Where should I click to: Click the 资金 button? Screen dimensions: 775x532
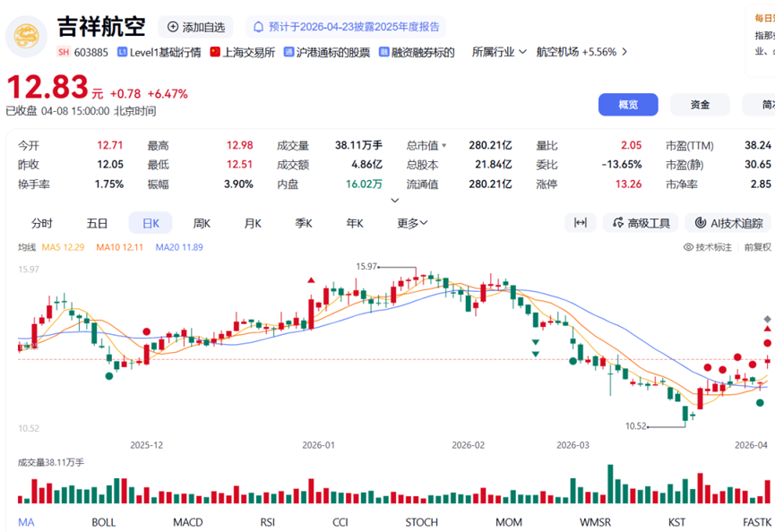click(700, 105)
